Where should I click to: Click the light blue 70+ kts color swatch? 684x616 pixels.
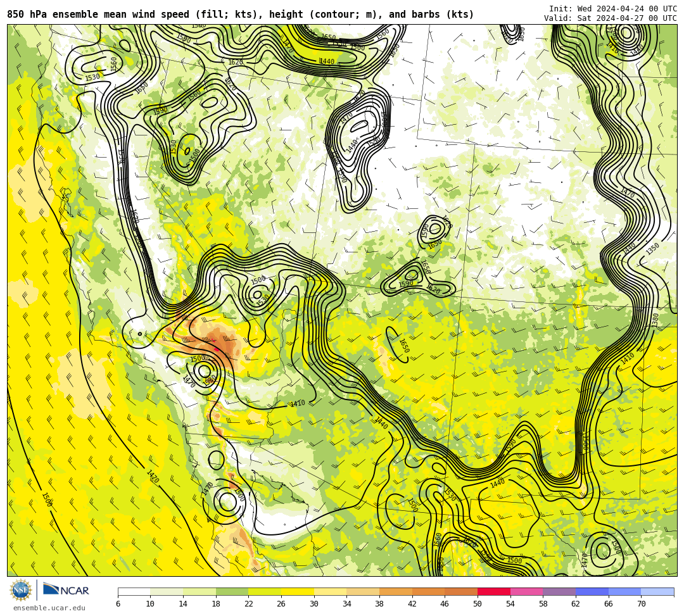[x=657, y=591]
